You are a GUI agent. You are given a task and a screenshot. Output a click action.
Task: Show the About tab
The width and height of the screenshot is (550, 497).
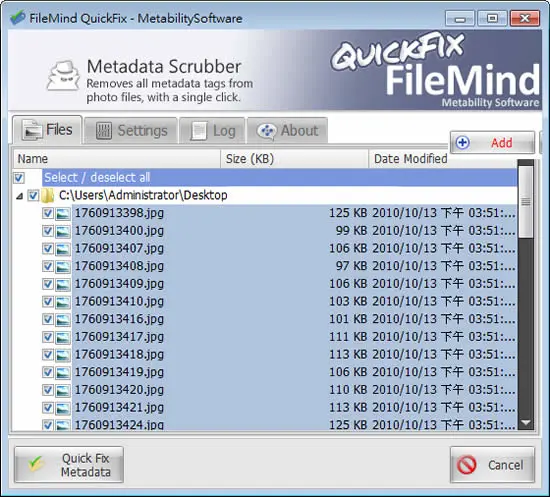pos(288,131)
